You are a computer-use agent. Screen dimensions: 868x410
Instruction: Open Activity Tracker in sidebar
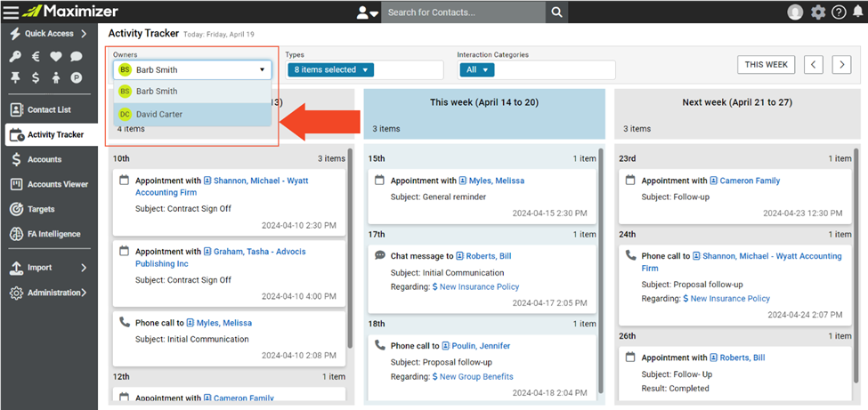tap(51, 134)
